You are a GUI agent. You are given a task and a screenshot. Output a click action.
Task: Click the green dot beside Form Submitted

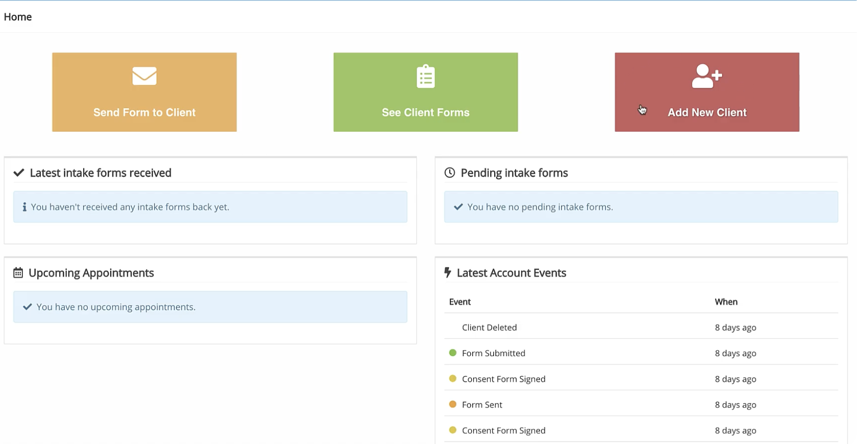pos(452,353)
